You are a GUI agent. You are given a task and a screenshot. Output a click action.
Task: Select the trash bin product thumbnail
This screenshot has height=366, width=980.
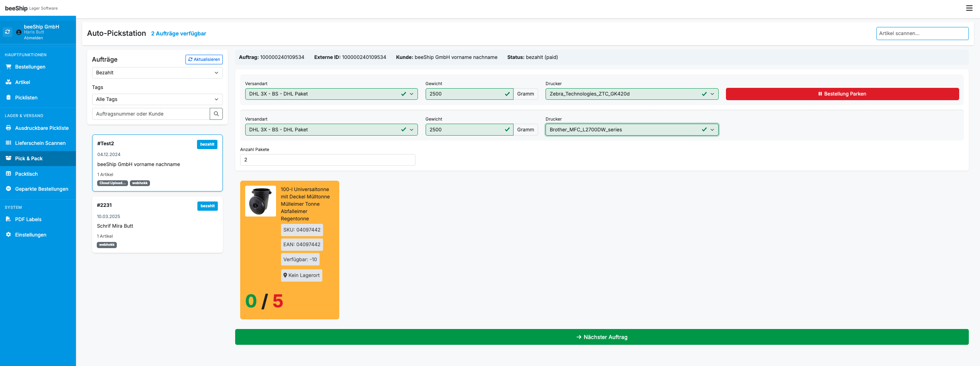[x=261, y=201]
